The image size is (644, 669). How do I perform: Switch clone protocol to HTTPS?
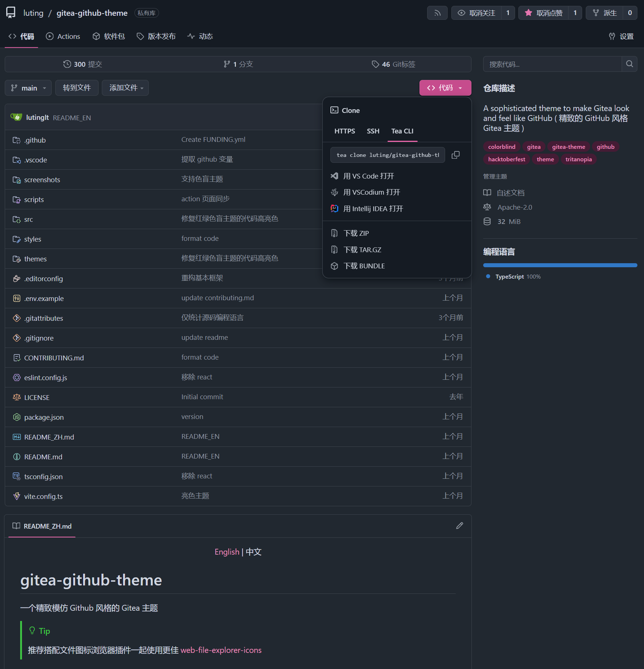344,131
